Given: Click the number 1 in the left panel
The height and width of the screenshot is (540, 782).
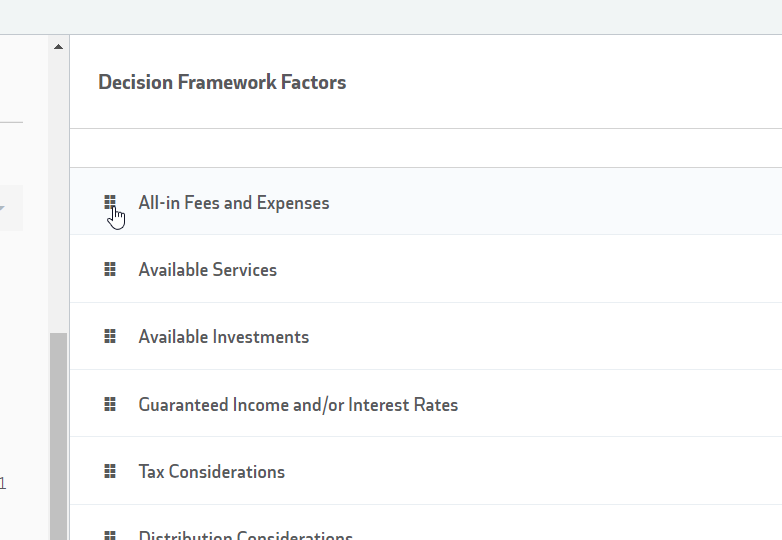Looking at the screenshot, I should click(x=3, y=484).
